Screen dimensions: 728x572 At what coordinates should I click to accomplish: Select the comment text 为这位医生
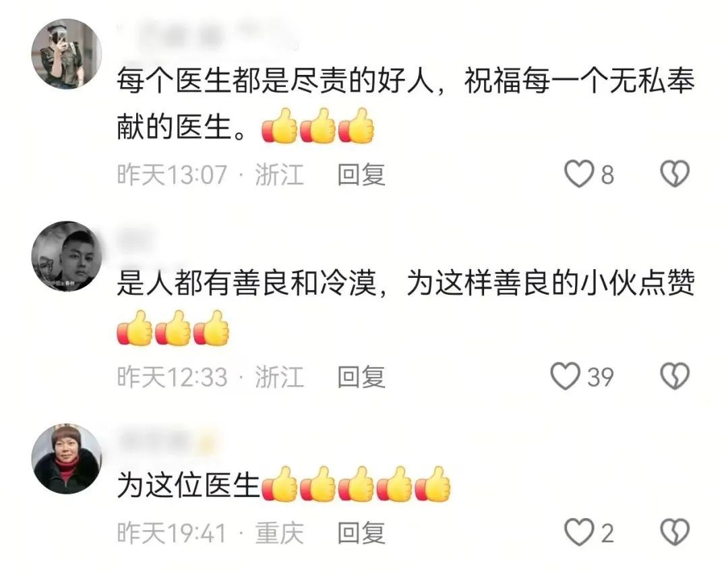point(188,486)
